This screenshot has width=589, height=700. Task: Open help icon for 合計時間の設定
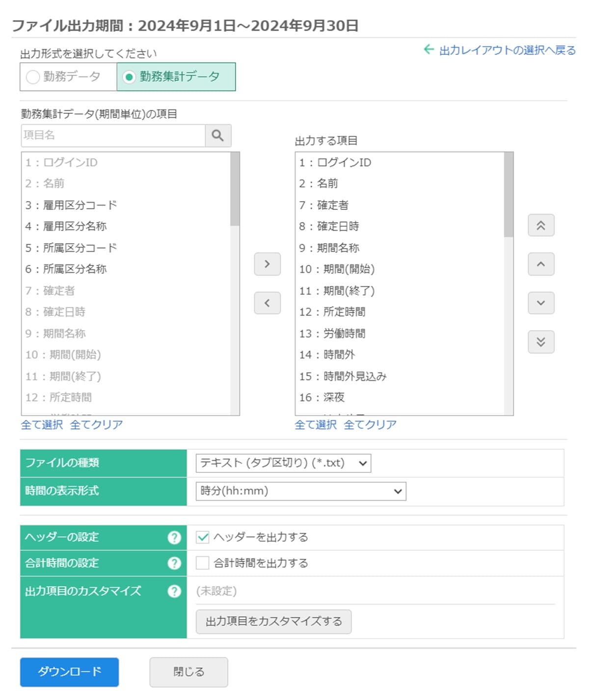click(x=174, y=563)
